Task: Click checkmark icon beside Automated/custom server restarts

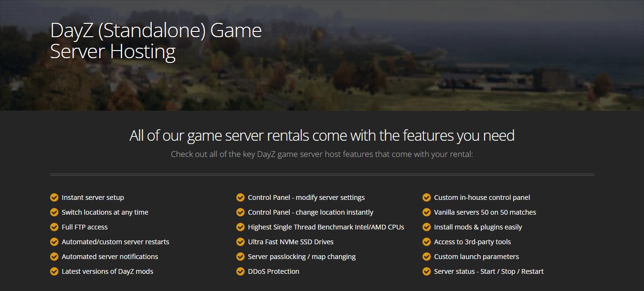Action: (54, 242)
